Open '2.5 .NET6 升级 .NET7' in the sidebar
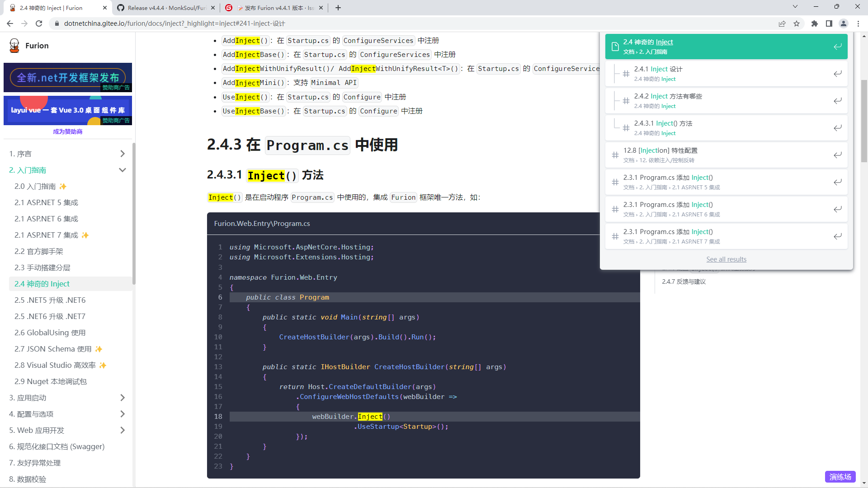 tap(50, 316)
